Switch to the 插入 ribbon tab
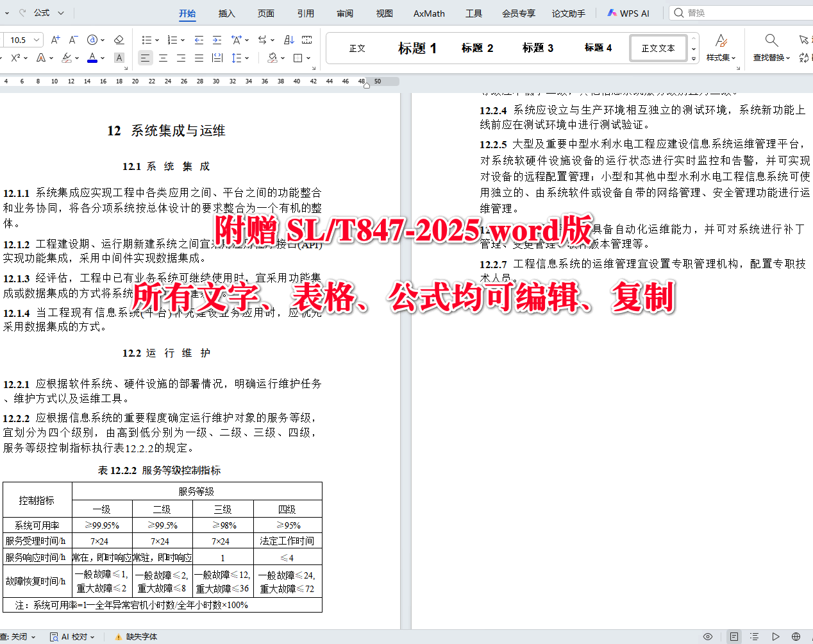 226,13
